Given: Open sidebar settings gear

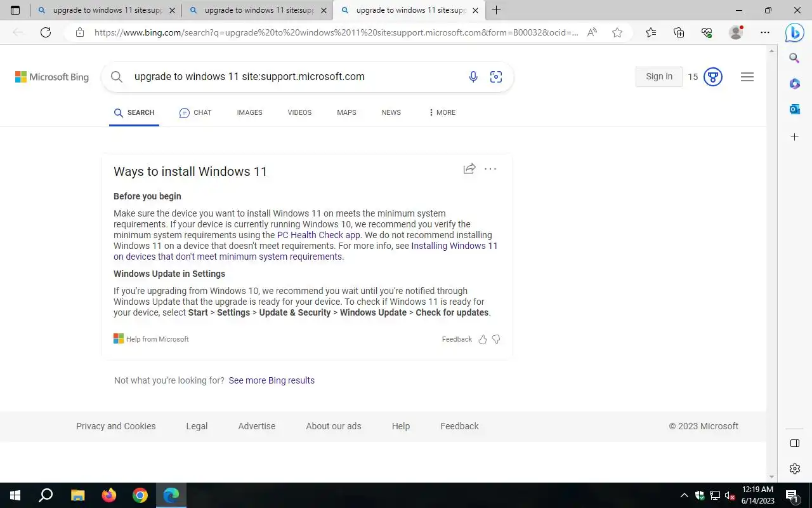Looking at the screenshot, I should pos(795,469).
